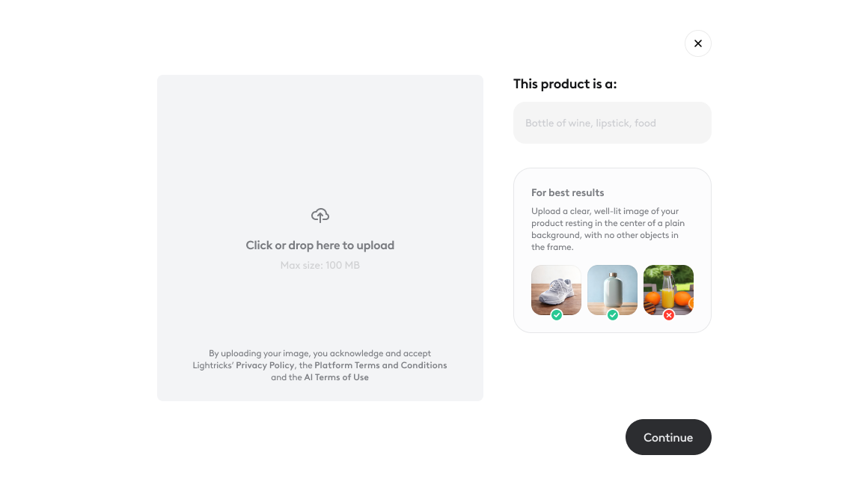The image size is (868, 485).
Task: Click the "For best results" heading
Action: click(567, 192)
